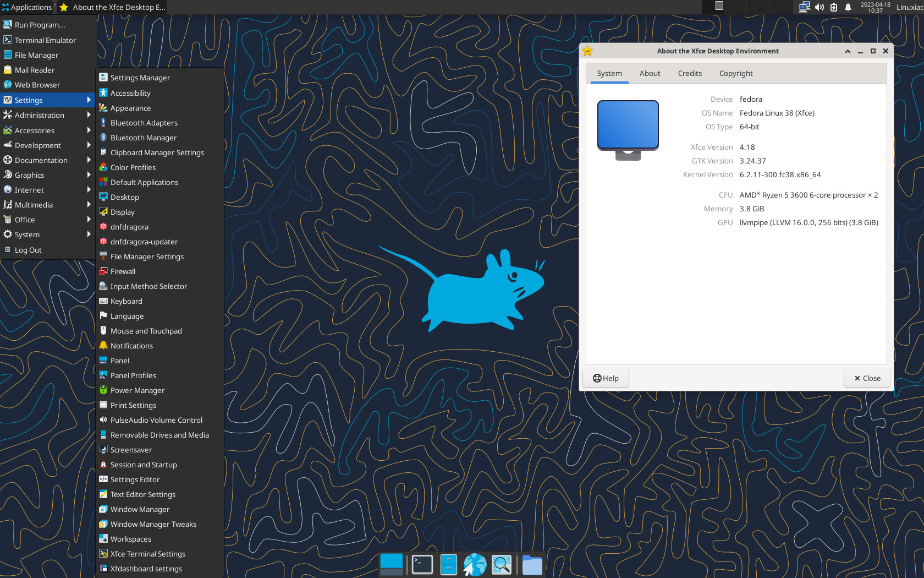The image size is (924, 578).
Task: Roll up About window with arrow button
Action: coord(848,51)
